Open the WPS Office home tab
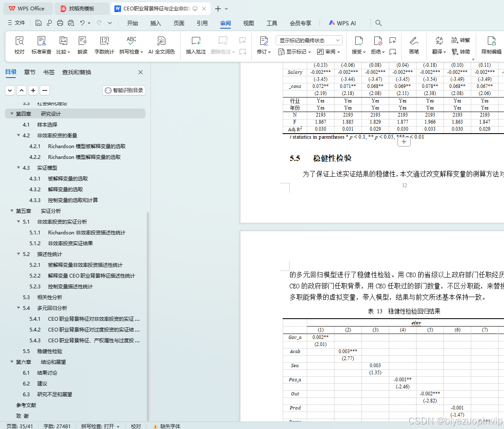Image resolution: width=504 pixels, height=429 pixels. [x=27, y=8]
